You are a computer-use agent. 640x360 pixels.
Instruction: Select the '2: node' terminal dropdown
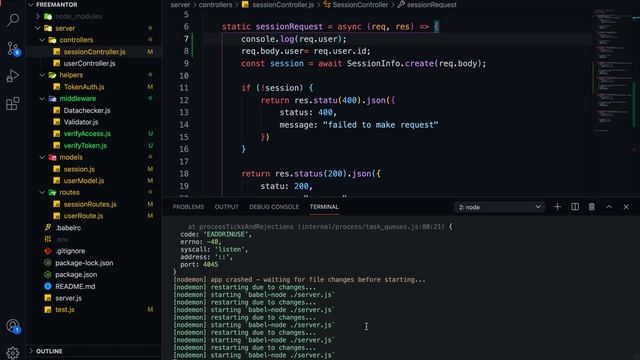pyautogui.click(x=500, y=207)
